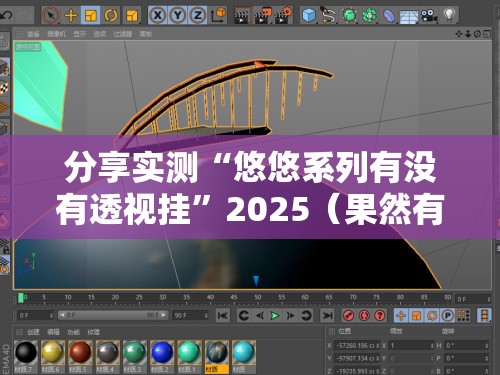Click the red question mark keyframe selection button
Screen dimensions: 500x375
[380, 315]
